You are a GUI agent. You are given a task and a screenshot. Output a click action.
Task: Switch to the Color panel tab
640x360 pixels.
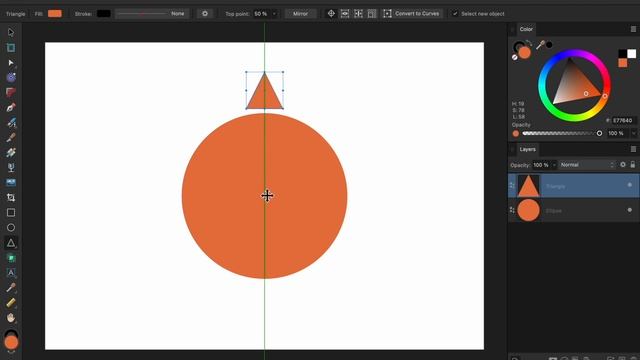point(526,29)
